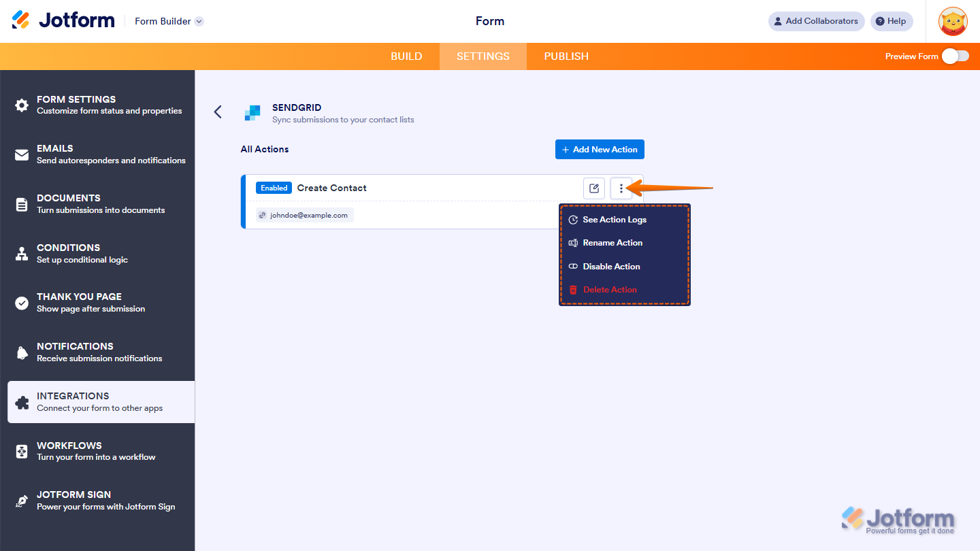Screen dimensions: 980x551
Task: Choose Delete Action from the menu
Action: tap(610, 289)
